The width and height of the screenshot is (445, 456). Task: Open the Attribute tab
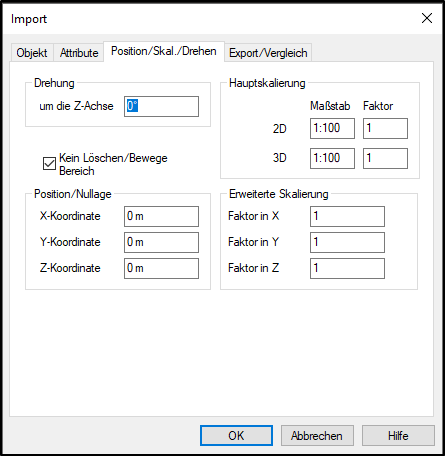[x=79, y=53]
